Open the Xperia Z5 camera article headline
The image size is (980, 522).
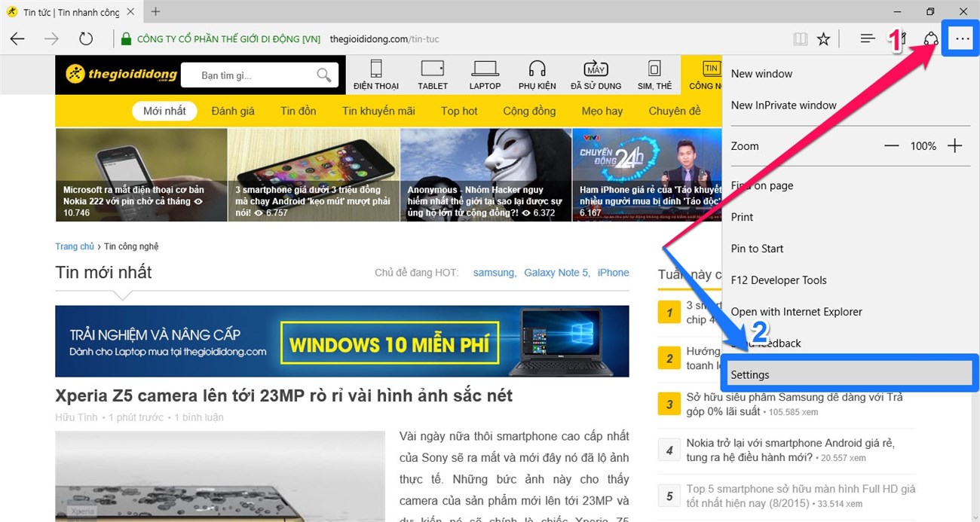click(x=284, y=395)
